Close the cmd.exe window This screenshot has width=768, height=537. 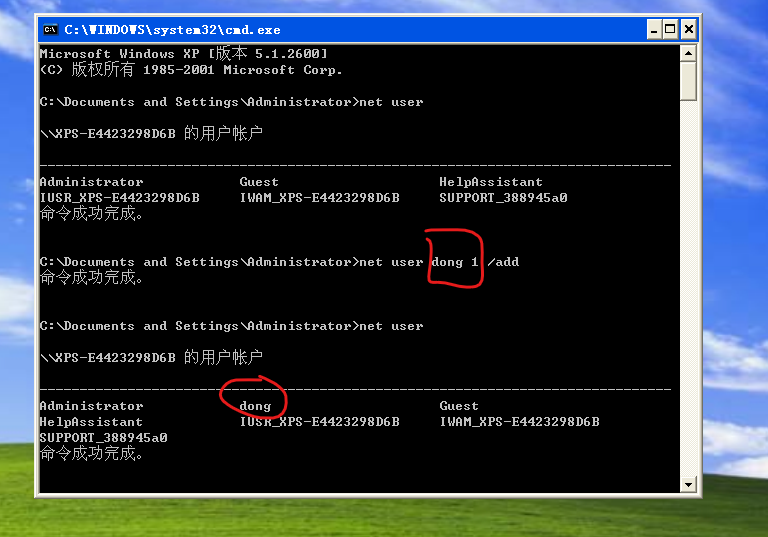click(689, 30)
